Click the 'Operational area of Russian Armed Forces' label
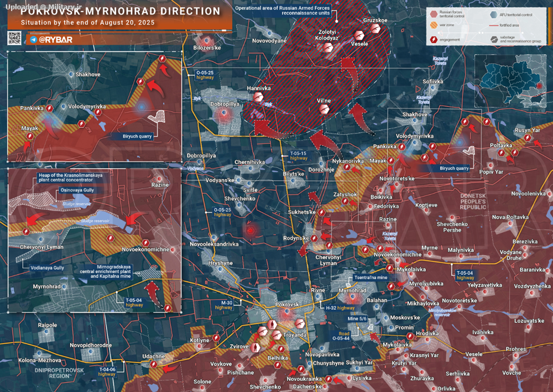 tap(283, 11)
